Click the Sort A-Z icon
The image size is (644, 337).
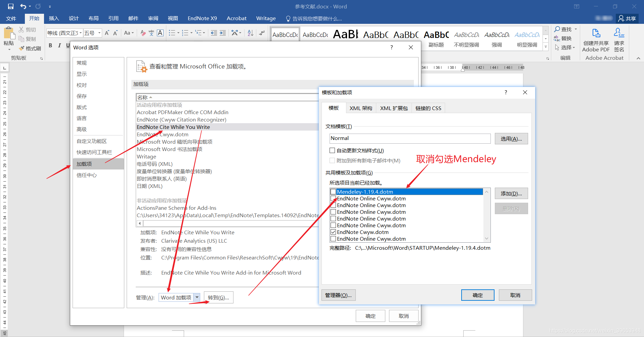[x=250, y=33]
